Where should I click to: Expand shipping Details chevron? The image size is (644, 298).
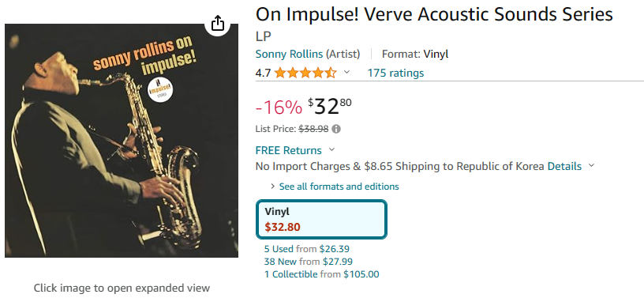pyautogui.click(x=591, y=165)
